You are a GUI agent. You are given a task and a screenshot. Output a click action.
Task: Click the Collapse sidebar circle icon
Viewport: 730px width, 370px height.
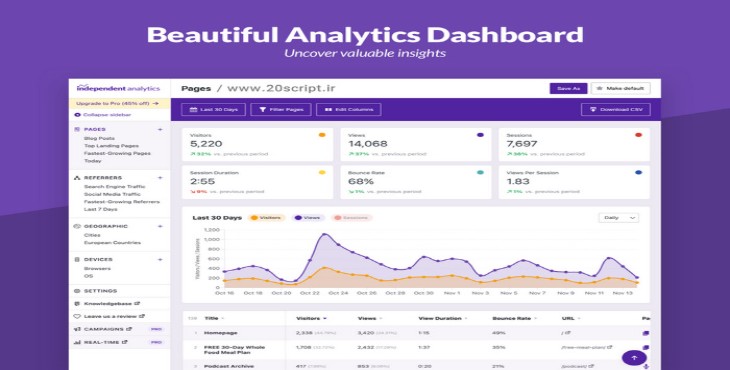tap(77, 114)
